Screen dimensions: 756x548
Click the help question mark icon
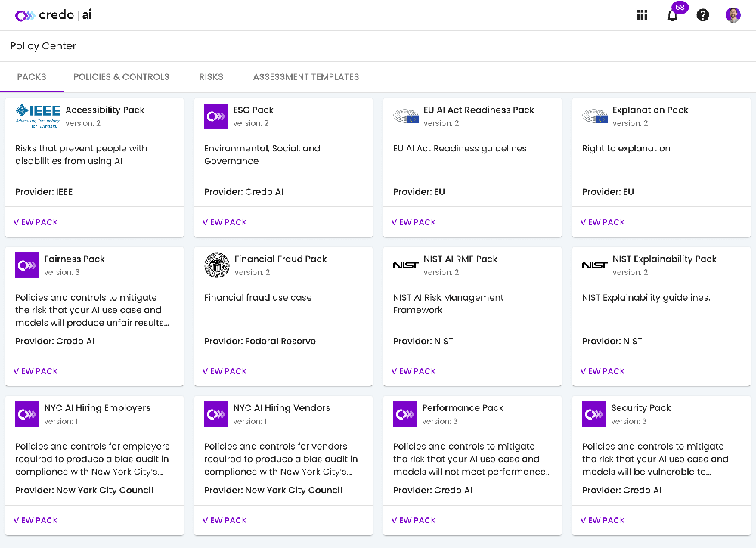click(x=703, y=15)
